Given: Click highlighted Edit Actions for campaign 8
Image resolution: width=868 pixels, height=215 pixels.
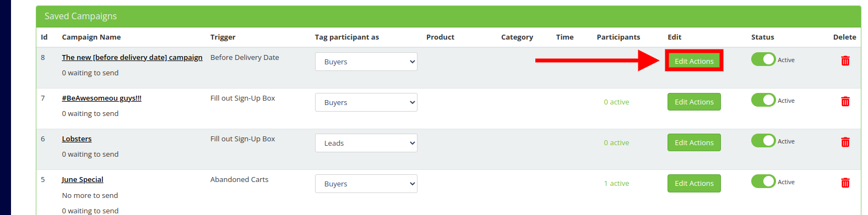Looking at the screenshot, I should coord(694,61).
